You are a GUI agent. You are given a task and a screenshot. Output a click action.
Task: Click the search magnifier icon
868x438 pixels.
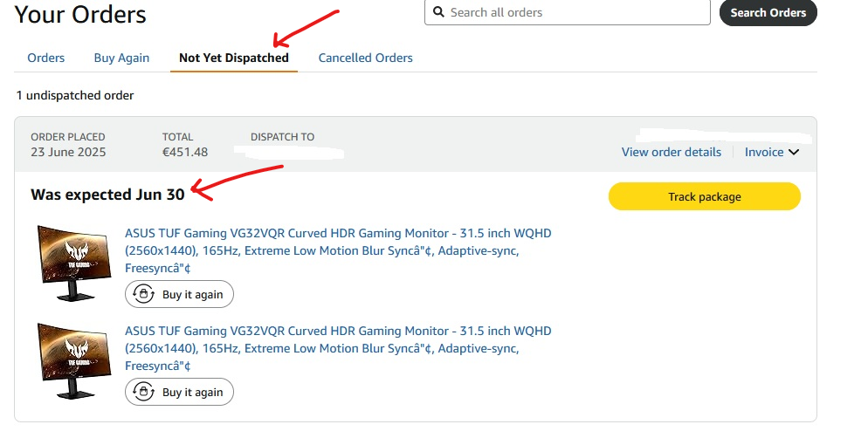pos(438,12)
